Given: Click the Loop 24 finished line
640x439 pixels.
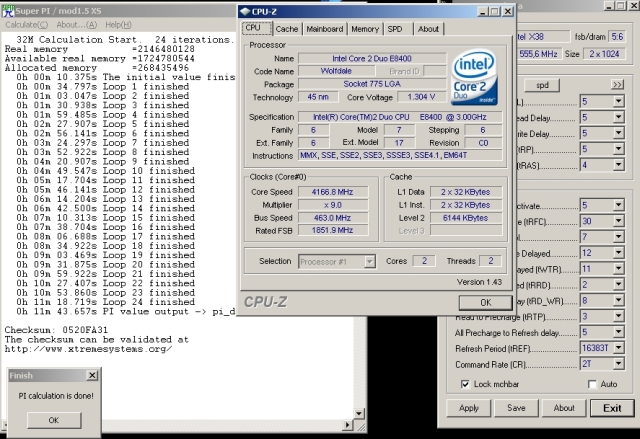Looking at the screenshot, I should [x=105, y=302].
